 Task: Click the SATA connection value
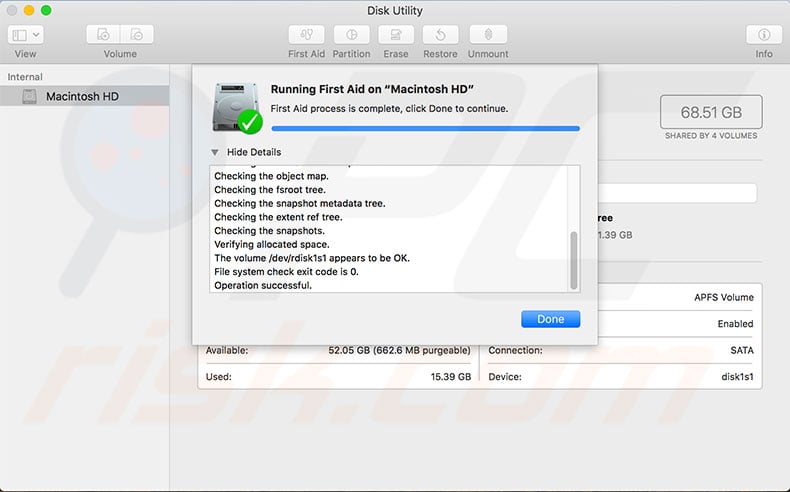pos(742,350)
